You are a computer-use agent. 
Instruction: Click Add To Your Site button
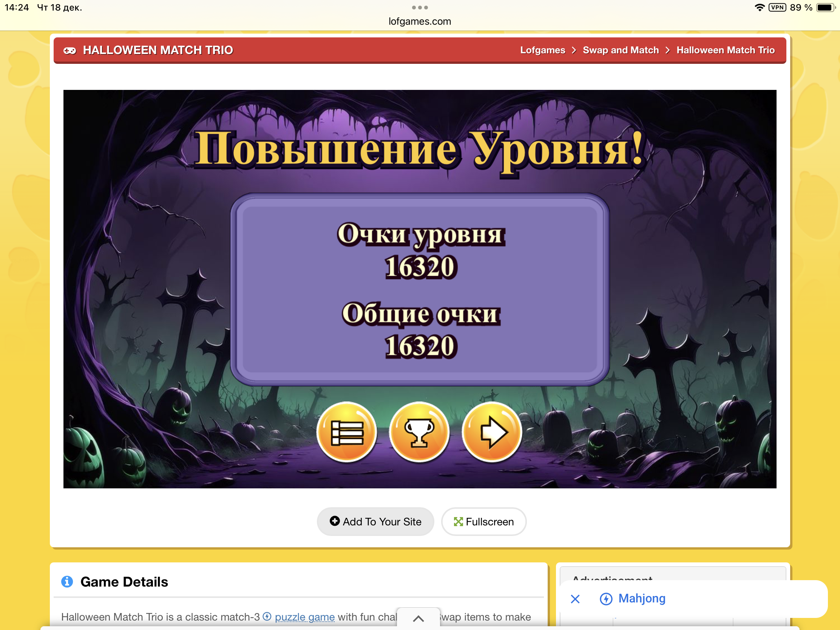[375, 521]
